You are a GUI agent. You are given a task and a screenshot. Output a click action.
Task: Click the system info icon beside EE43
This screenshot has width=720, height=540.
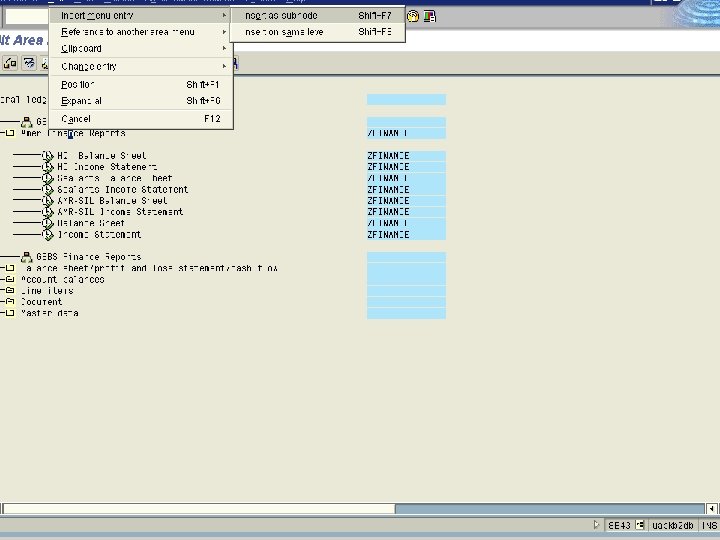coord(639,525)
